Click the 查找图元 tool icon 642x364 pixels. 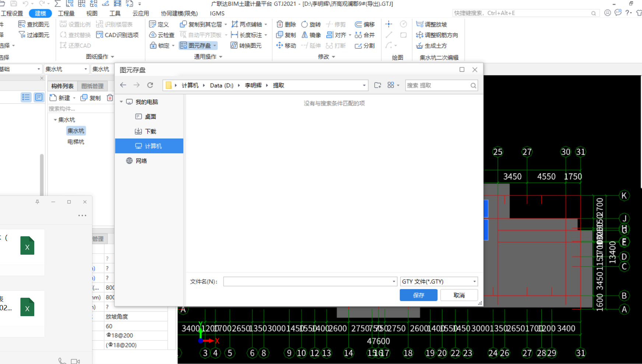22,24
